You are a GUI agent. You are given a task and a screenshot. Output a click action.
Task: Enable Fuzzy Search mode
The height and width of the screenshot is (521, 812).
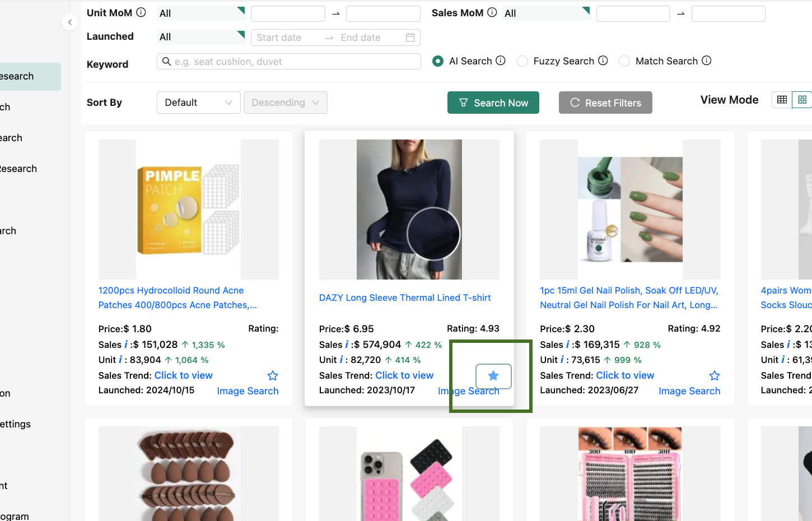[x=522, y=61]
